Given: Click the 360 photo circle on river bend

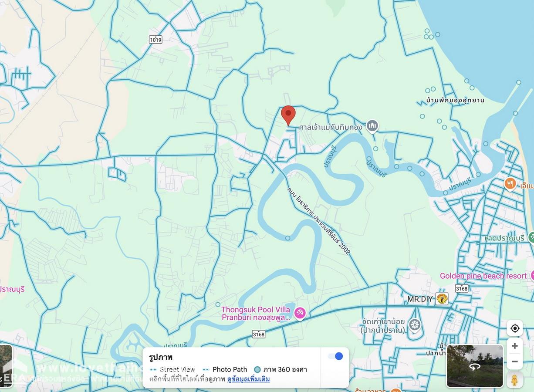Looking at the screenshot, I should 287,238.
